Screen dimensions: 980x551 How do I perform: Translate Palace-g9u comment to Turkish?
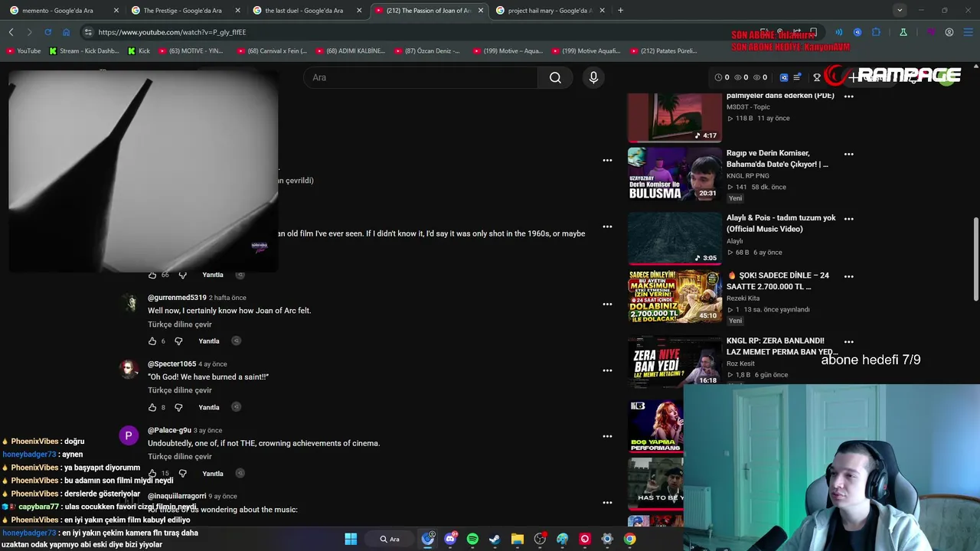point(180,457)
